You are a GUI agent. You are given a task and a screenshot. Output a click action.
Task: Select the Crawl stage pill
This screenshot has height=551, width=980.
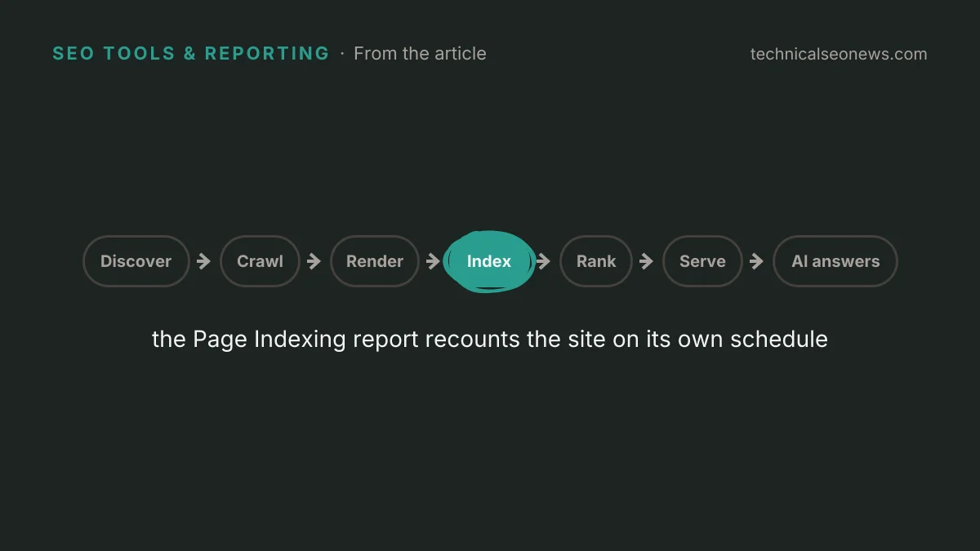coord(261,261)
